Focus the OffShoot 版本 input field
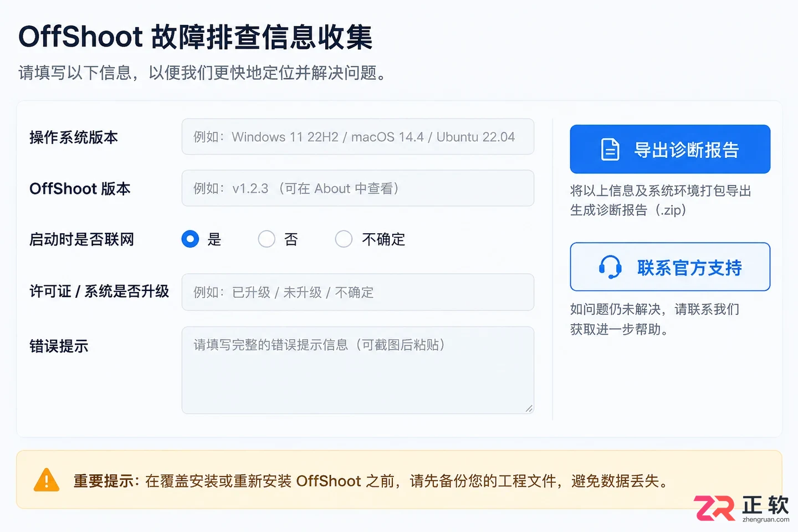This screenshot has height=532, width=798. click(358, 188)
